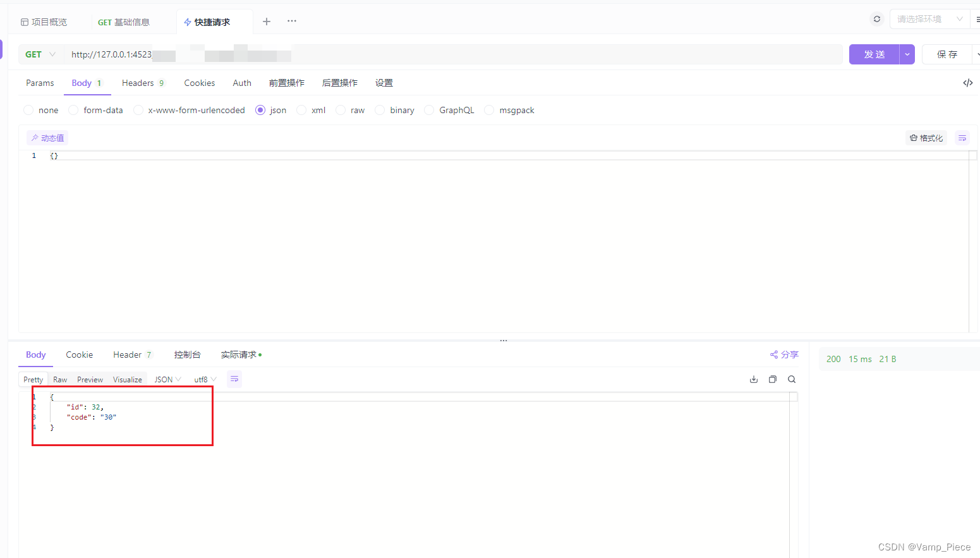
Task: Click the 200 status code text
Action: [833, 359]
